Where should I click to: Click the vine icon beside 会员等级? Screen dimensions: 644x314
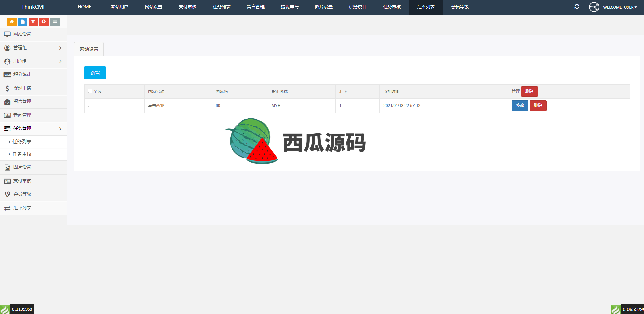click(7, 194)
